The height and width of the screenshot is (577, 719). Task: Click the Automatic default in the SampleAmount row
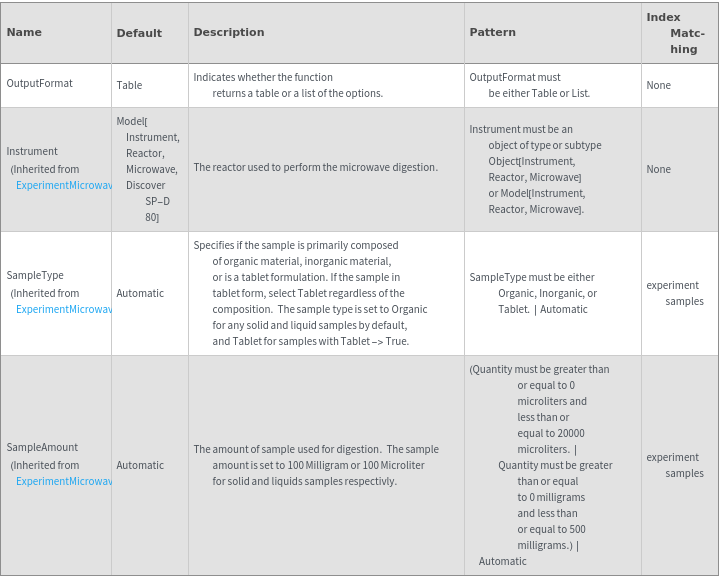tap(140, 465)
